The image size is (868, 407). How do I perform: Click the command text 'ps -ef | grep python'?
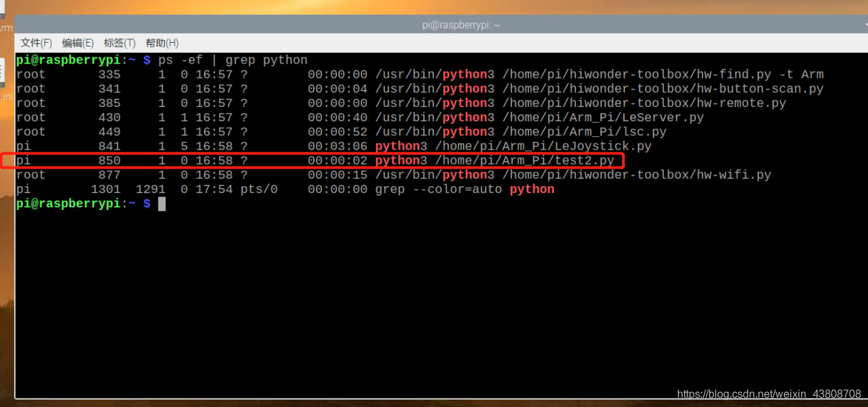(233, 60)
